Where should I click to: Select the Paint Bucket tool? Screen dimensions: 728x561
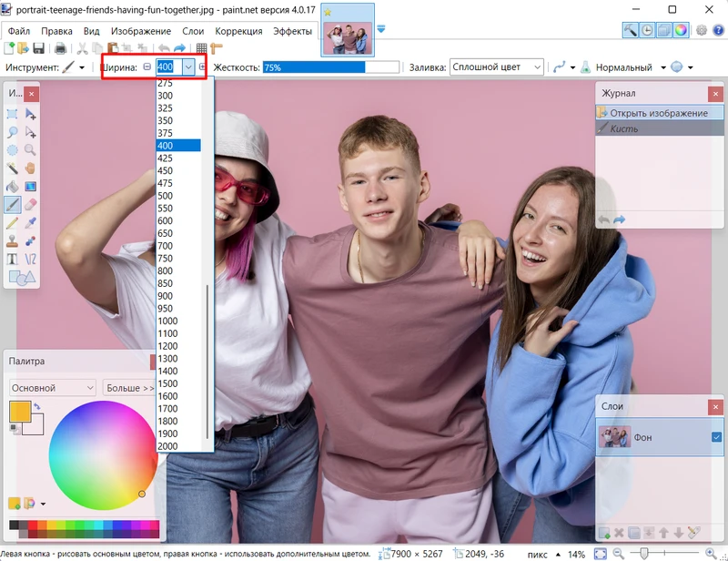[13, 187]
